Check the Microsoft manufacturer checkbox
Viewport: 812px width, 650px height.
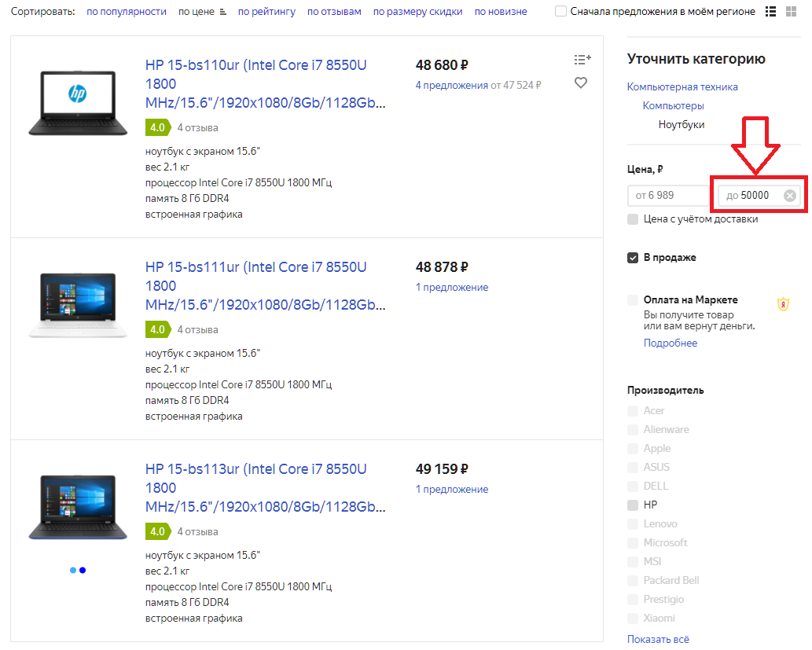[633, 542]
